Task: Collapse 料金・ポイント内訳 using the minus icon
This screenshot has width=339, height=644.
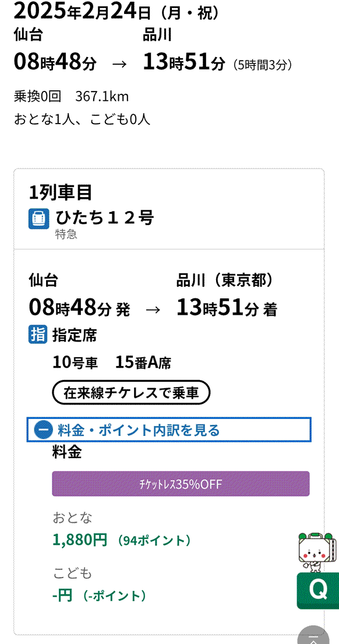Action: coord(44,430)
